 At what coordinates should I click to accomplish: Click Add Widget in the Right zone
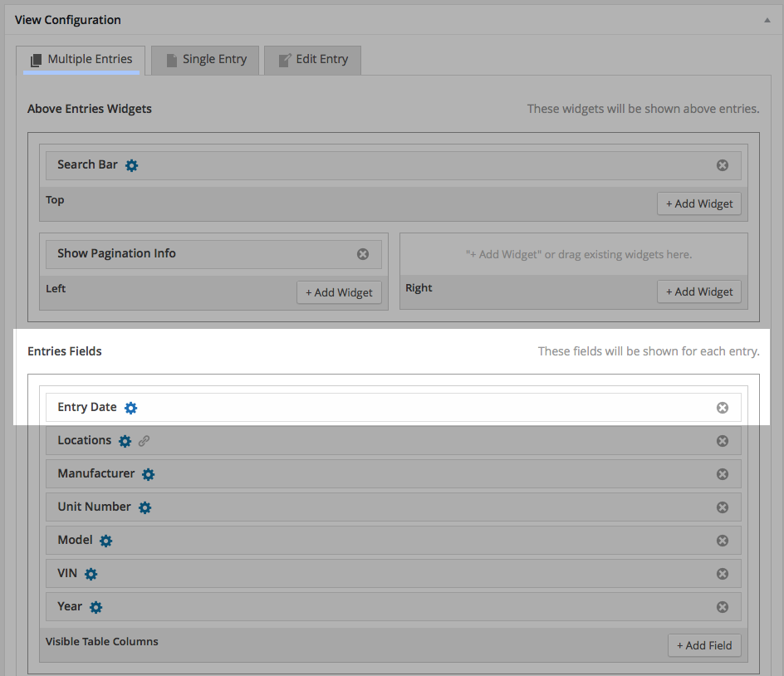pos(698,291)
